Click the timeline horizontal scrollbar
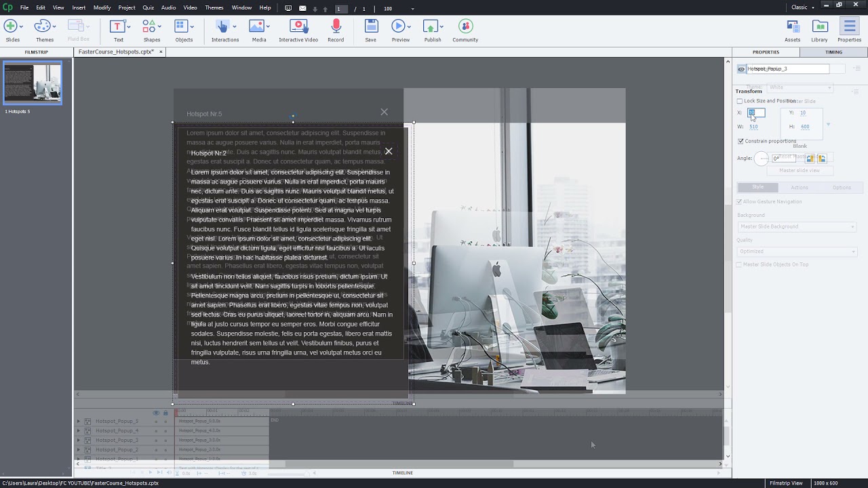The height and width of the screenshot is (488, 868). (x=399, y=464)
